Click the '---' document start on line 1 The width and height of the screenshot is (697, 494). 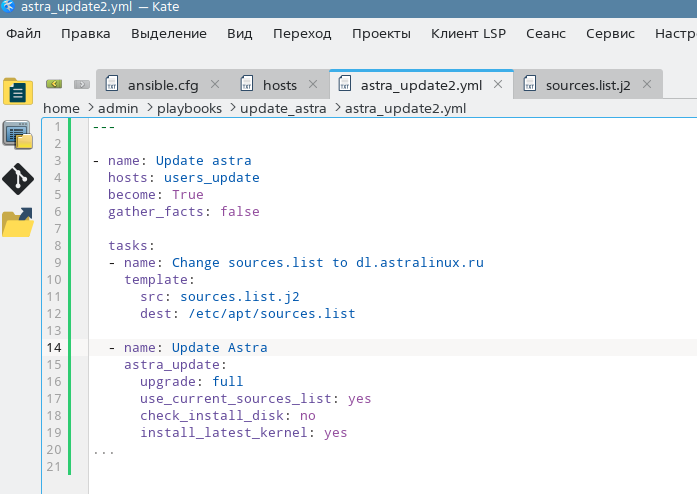(104, 127)
